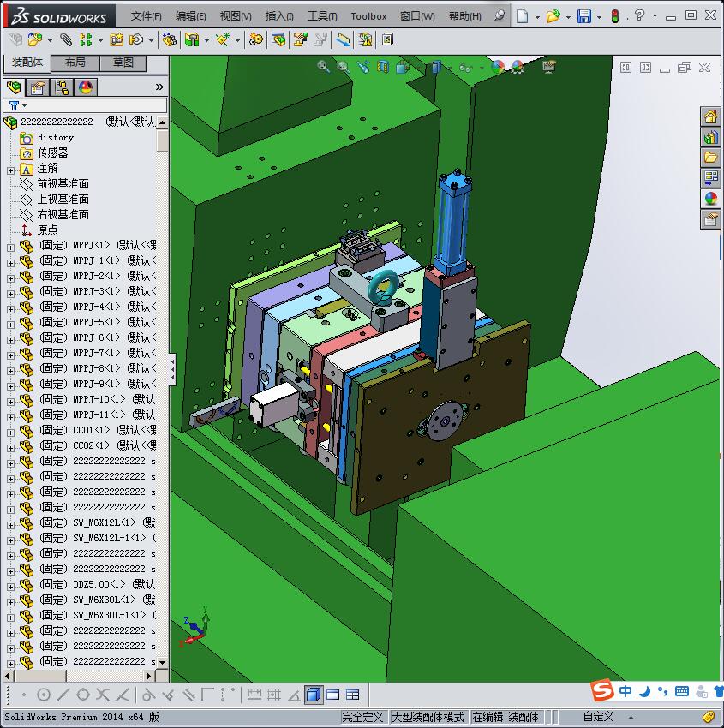Click the Smart Fasteners icon
The image size is (724, 728).
[117, 40]
